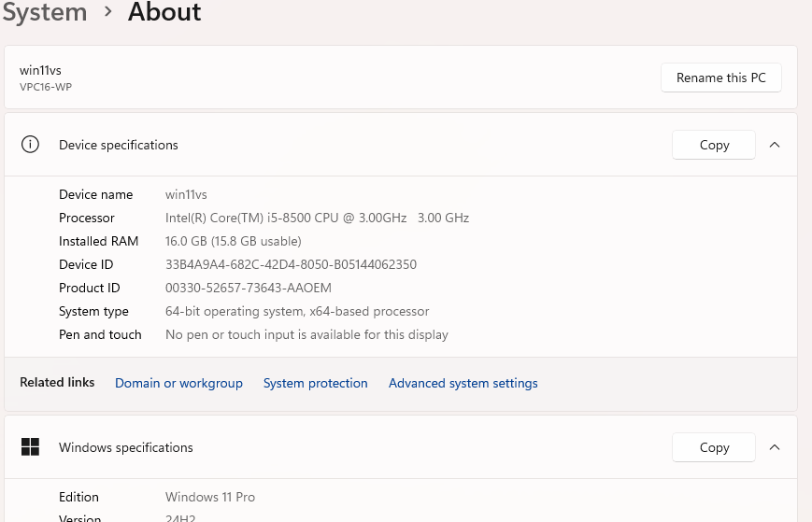Screen dimensions: 812x522
Task: Click the Pen and touch label
Action: point(100,334)
